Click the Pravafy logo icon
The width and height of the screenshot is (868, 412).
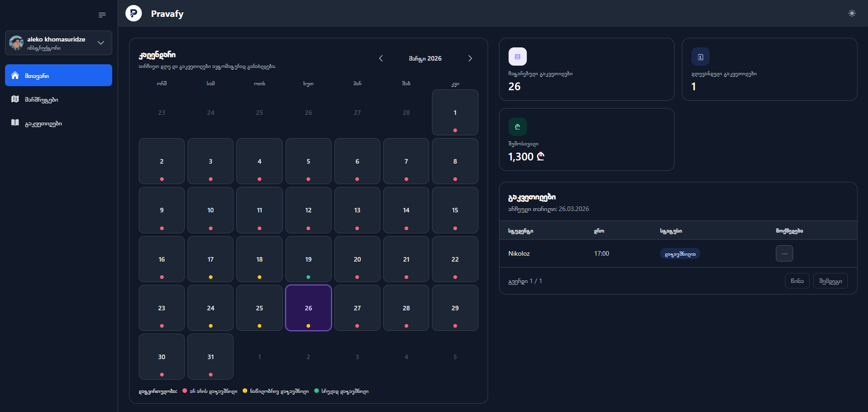point(134,13)
